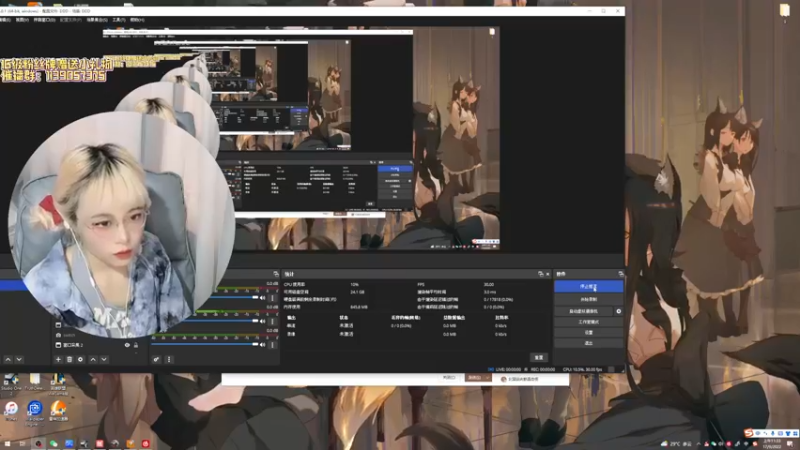Expand dropdown arrow on background dialog button
The height and width of the screenshot is (450, 800).
(x=487, y=378)
